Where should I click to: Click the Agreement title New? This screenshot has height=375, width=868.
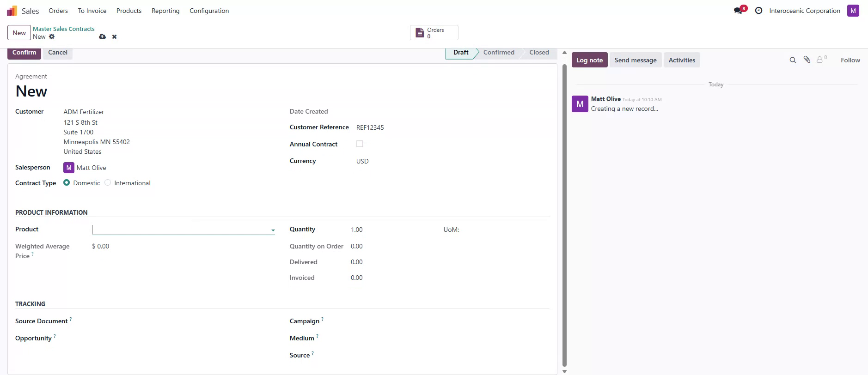[x=31, y=91]
